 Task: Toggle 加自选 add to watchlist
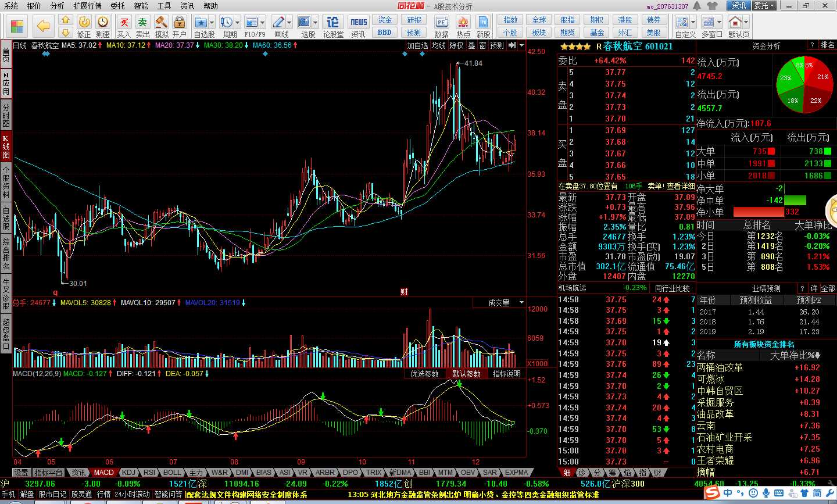click(417, 45)
